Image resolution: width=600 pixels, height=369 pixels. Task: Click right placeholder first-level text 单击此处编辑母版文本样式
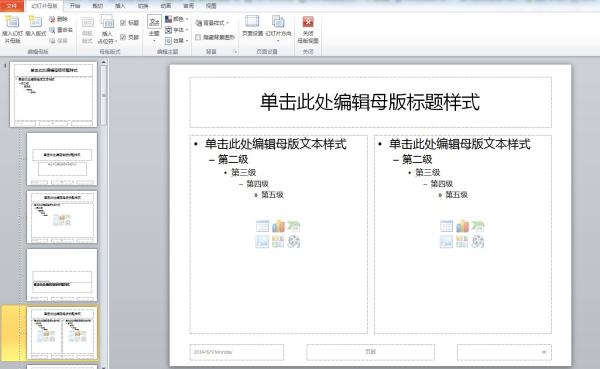point(460,144)
